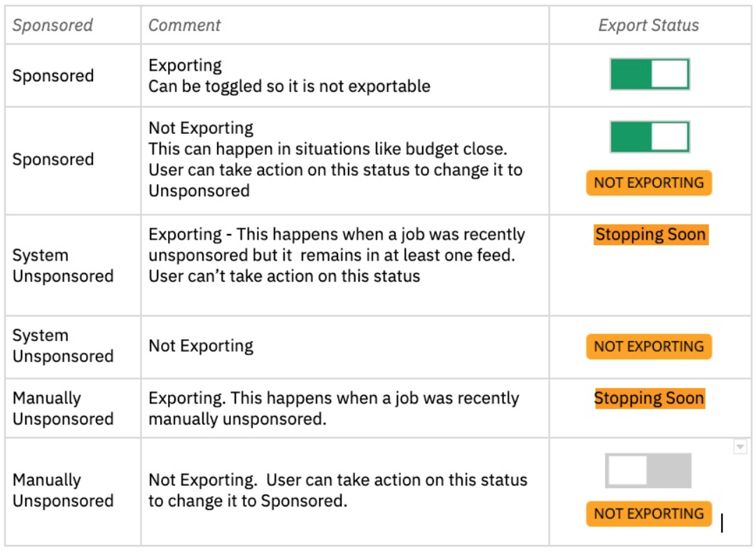Open the small dropdown arrow in the last table row

coord(740,446)
